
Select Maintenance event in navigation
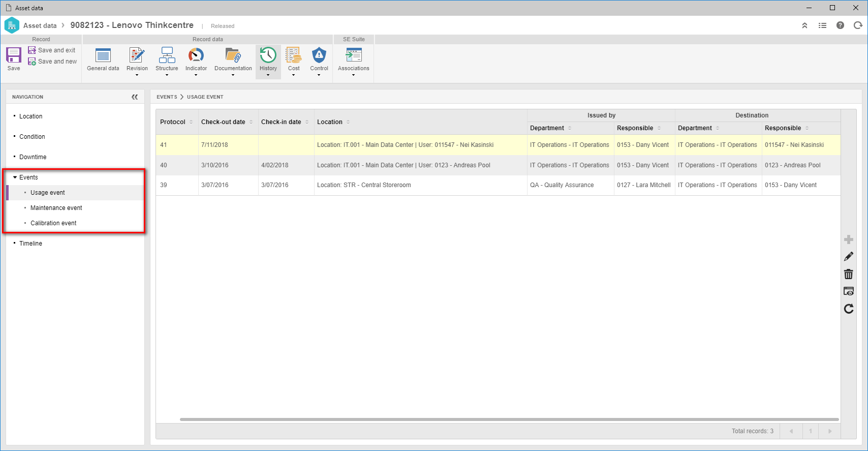(56, 208)
